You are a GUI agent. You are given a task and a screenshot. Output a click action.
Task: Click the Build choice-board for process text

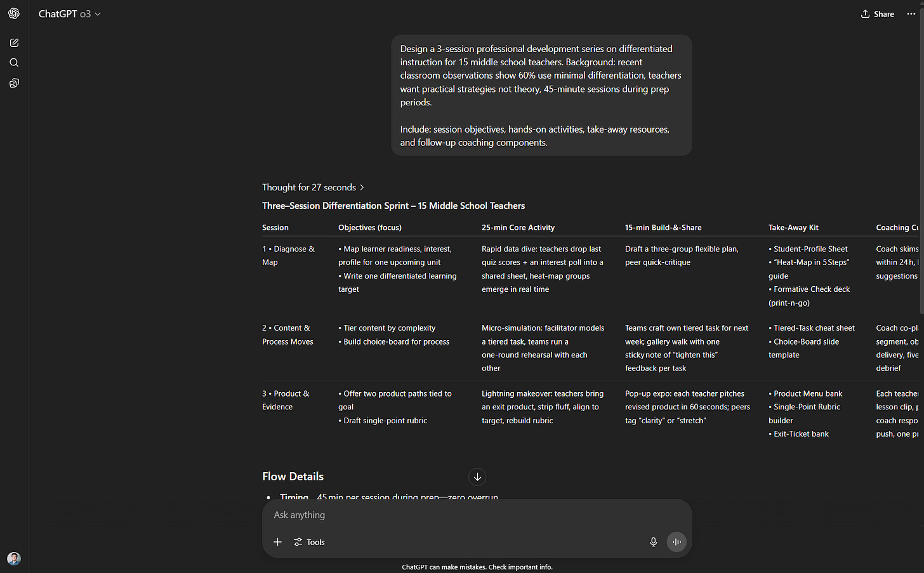(396, 341)
